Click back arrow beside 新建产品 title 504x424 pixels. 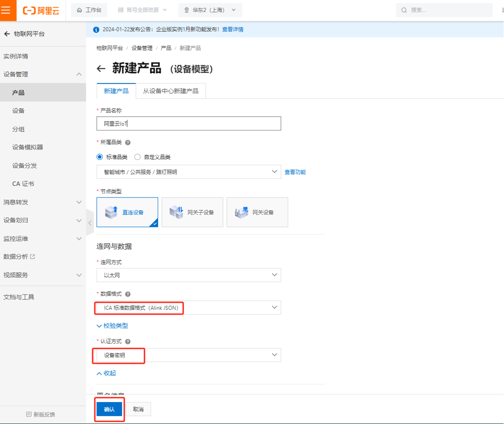point(101,68)
